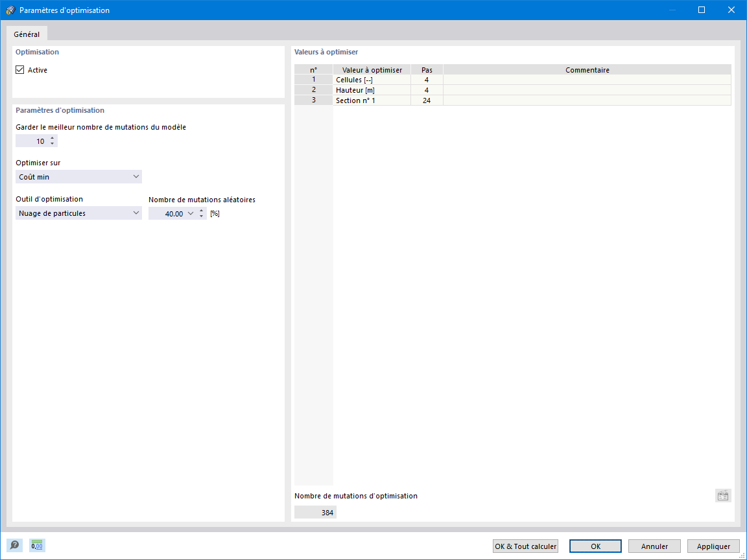Viewport: 747px width, 560px height.
Task: Click the table settings icon below values table
Action: (723, 496)
